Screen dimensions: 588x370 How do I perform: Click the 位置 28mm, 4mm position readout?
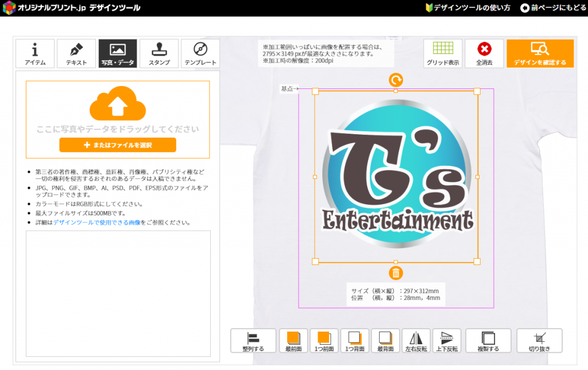pyautogui.click(x=396, y=298)
